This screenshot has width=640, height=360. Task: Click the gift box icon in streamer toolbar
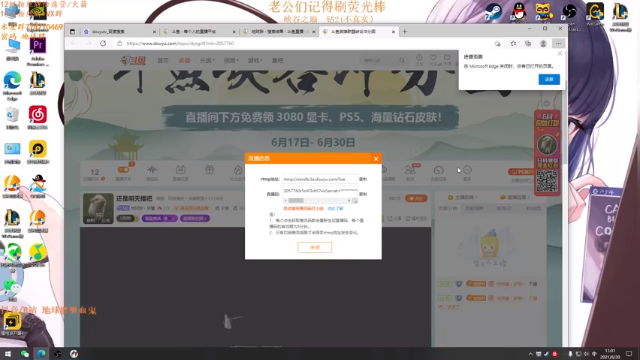tap(209, 169)
